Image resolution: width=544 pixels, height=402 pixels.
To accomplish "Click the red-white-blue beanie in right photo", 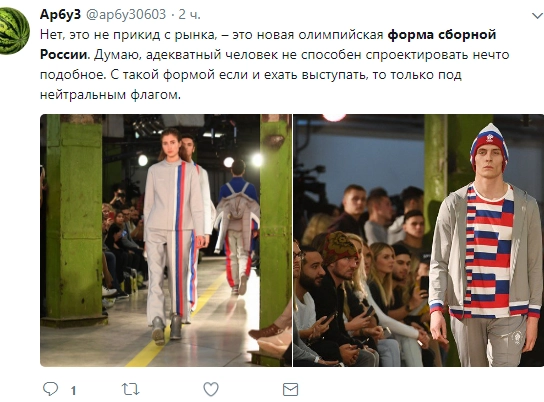I will point(489,144).
